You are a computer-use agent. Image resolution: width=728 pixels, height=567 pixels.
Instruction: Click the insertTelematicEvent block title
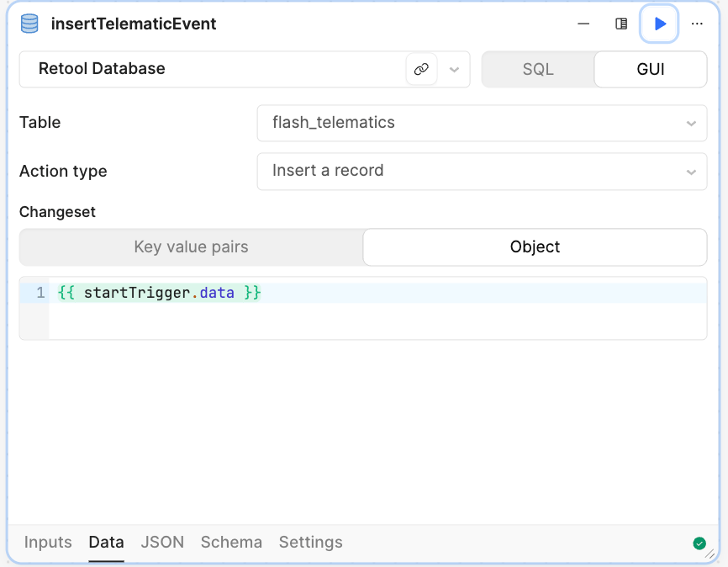(x=134, y=24)
